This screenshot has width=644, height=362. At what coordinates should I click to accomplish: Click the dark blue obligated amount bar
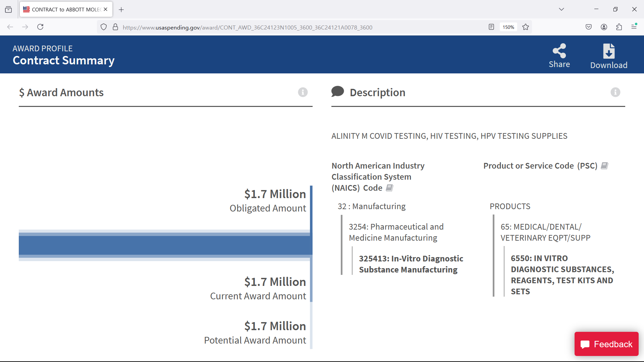click(x=164, y=245)
